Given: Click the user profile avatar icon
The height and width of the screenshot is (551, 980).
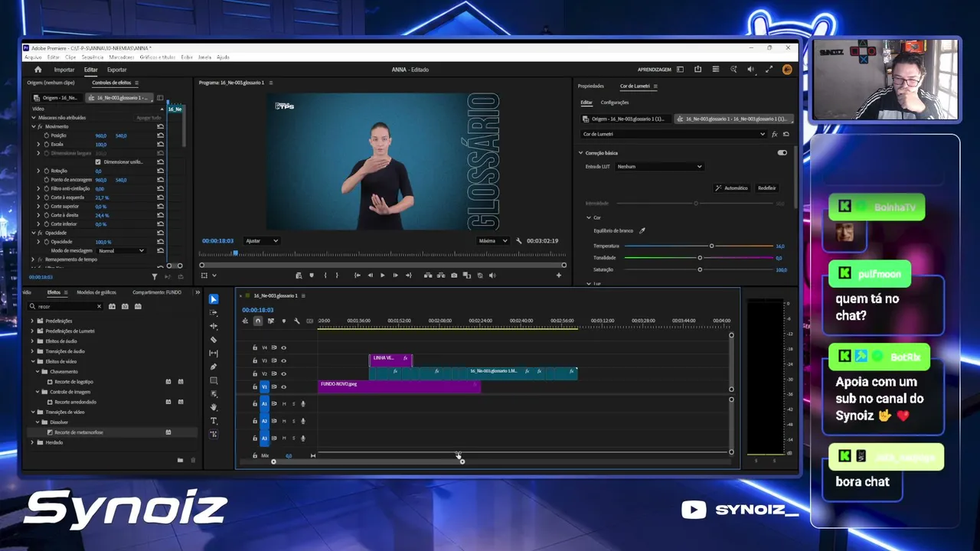Looking at the screenshot, I should (787, 70).
